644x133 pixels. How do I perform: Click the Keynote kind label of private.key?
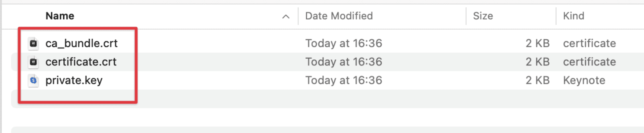pos(584,81)
